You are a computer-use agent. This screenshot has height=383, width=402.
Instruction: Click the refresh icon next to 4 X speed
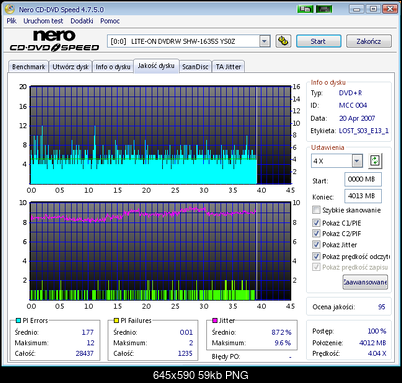(375, 161)
